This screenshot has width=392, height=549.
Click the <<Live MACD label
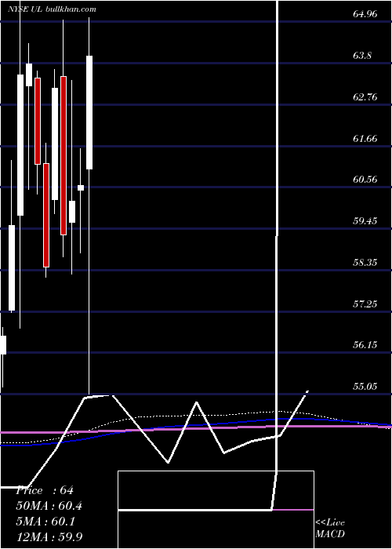click(x=330, y=529)
